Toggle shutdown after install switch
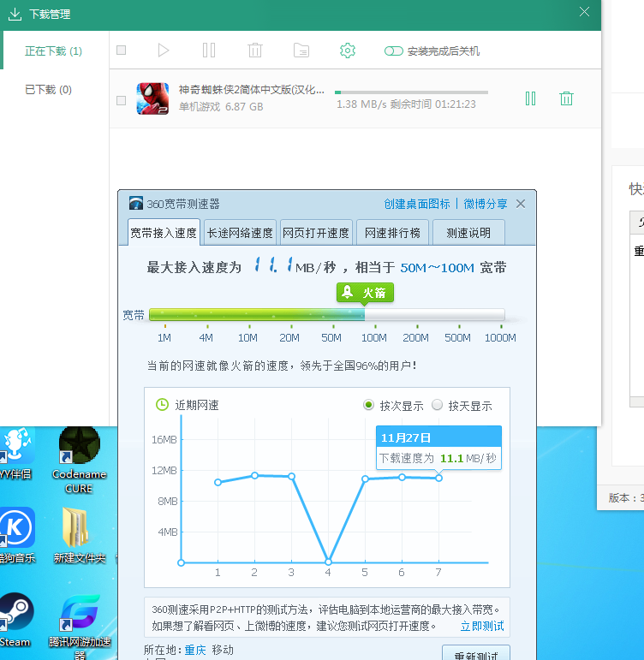The image size is (644, 660). click(x=393, y=51)
